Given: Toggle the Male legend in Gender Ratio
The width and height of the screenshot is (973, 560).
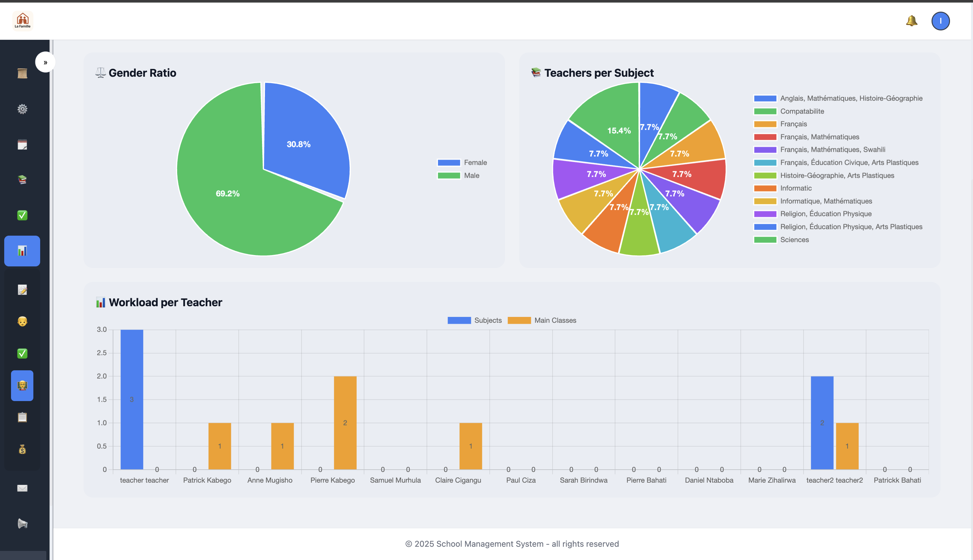Looking at the screenshot, I should coord(458,175).
